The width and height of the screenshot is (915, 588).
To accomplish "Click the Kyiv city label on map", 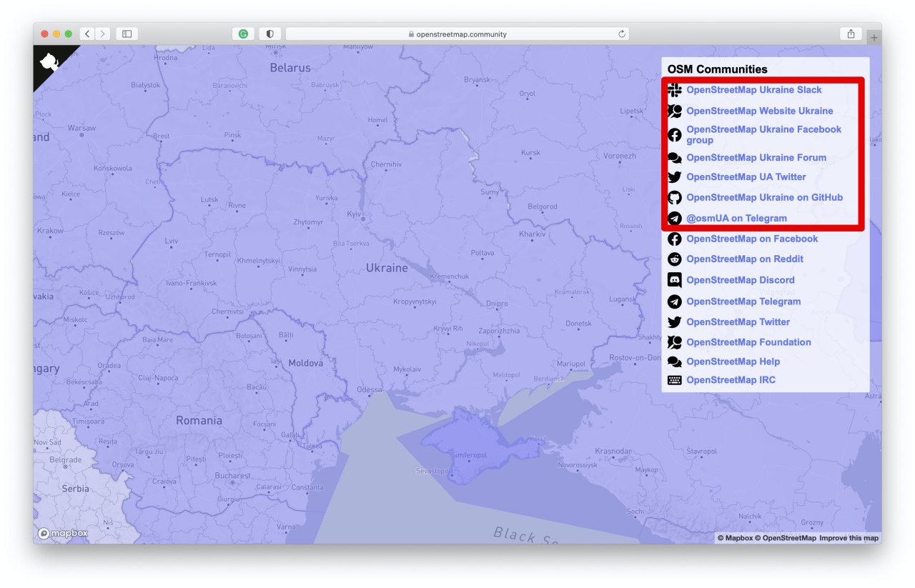I will click(355, 214).
